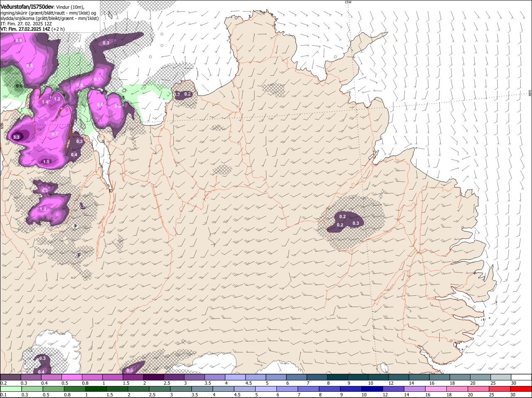This screenshot has height=398, width=532.
Task: Click the 1.2 label beside the 1.4 value
Action: coord(57,99)
